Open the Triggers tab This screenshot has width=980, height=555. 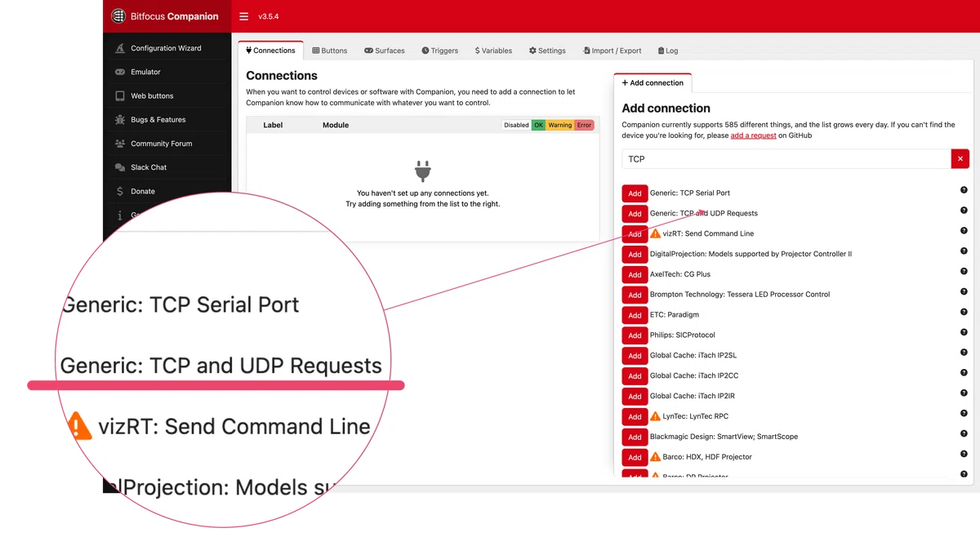coord(440,51)
